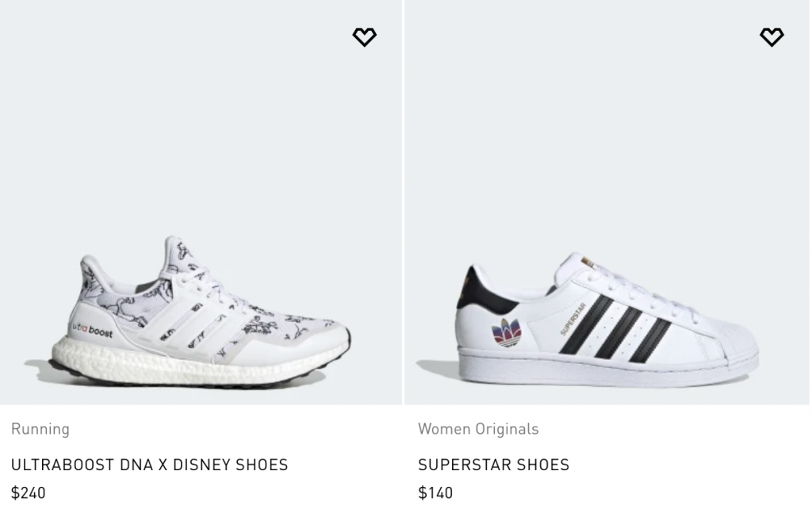The height and width of the screenshot is (521, 812).
Task: Click the "Running" category label
Action: coord(40,429)
